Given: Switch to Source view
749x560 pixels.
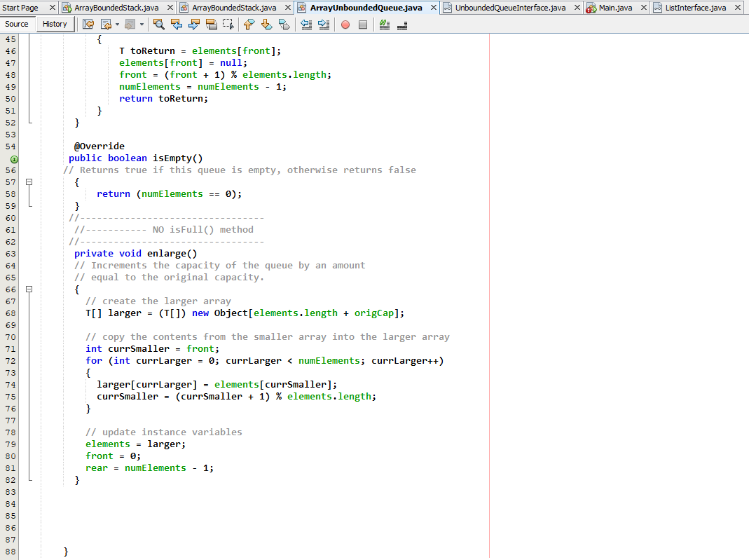Looking at the screenshot, I should coord(17,24).
